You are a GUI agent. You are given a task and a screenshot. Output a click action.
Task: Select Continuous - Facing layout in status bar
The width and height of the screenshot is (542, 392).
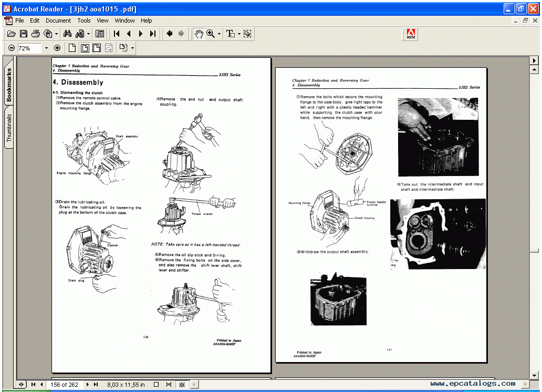(x=182, y=385)
